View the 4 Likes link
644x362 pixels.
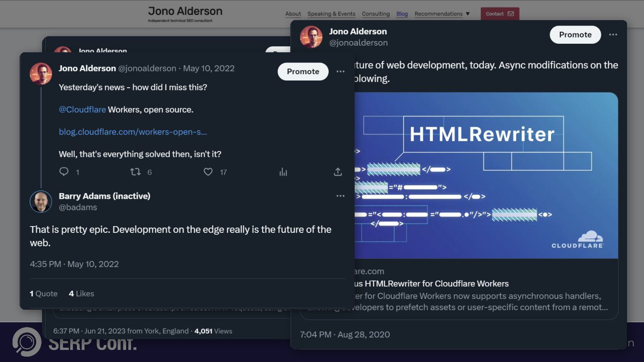click(x=81, y=294)
